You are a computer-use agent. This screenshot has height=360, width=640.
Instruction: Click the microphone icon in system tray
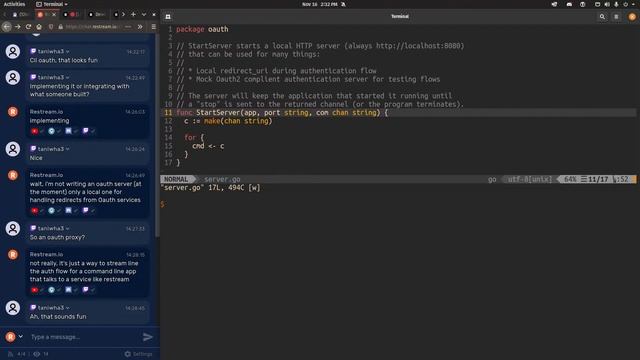tap(616, 4)
